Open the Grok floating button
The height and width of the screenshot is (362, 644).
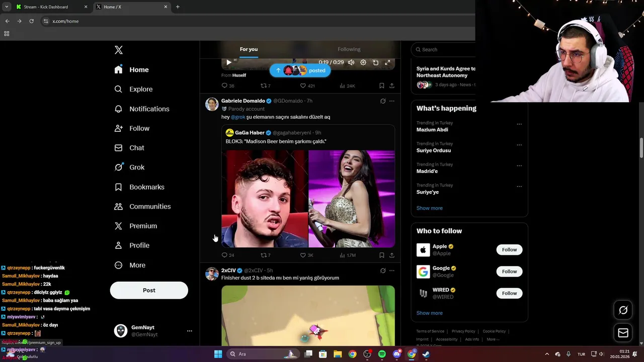tap(623, 310)
